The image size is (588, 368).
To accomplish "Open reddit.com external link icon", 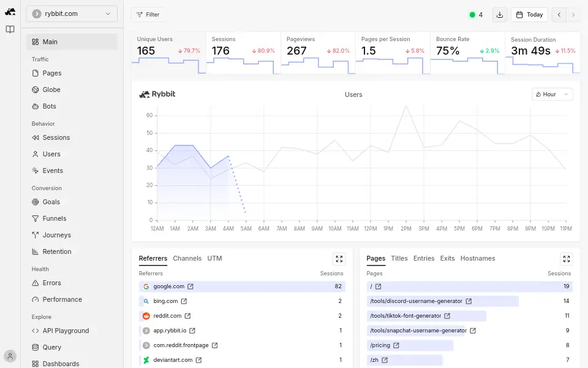I will coord(187,316).
